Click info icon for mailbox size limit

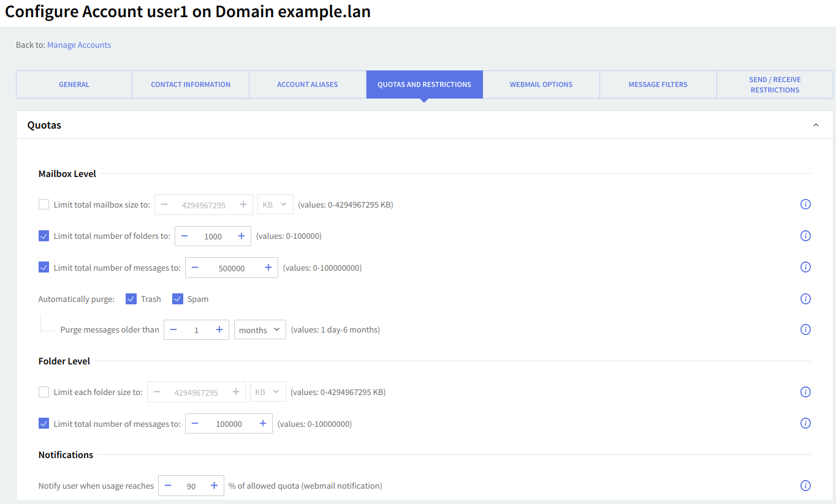(x=805, y=205)
